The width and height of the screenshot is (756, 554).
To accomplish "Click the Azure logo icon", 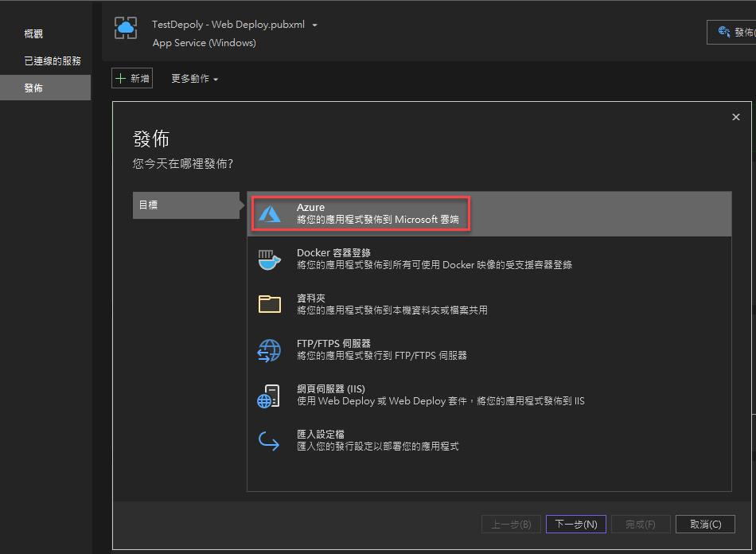I will click(x=271, y=213).
